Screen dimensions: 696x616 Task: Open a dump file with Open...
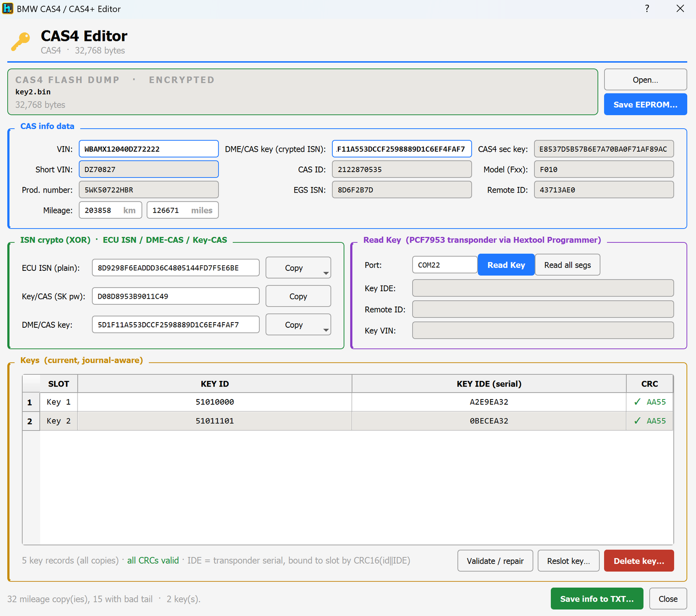645,80
